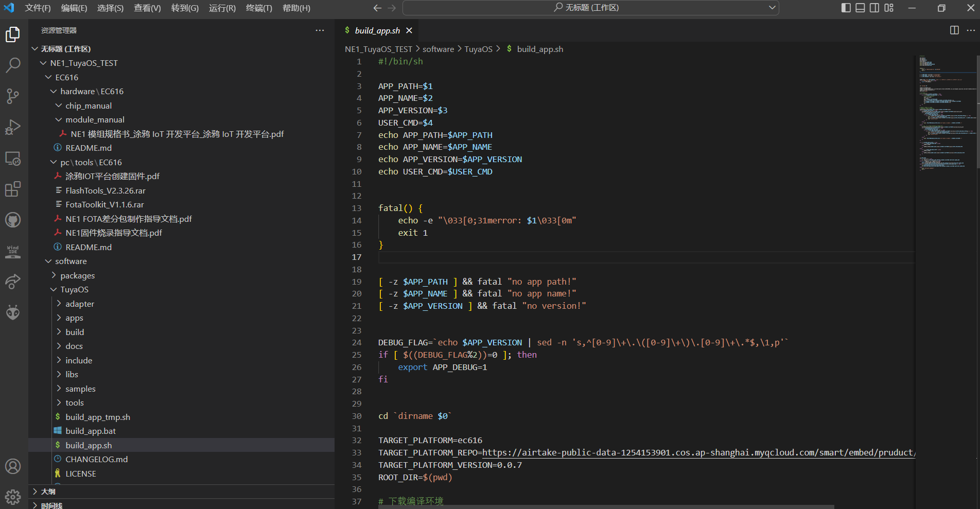This screenshot has height=509, width=980.
Task: Close the build_app.sh editor tab
Action: point(409,30)
